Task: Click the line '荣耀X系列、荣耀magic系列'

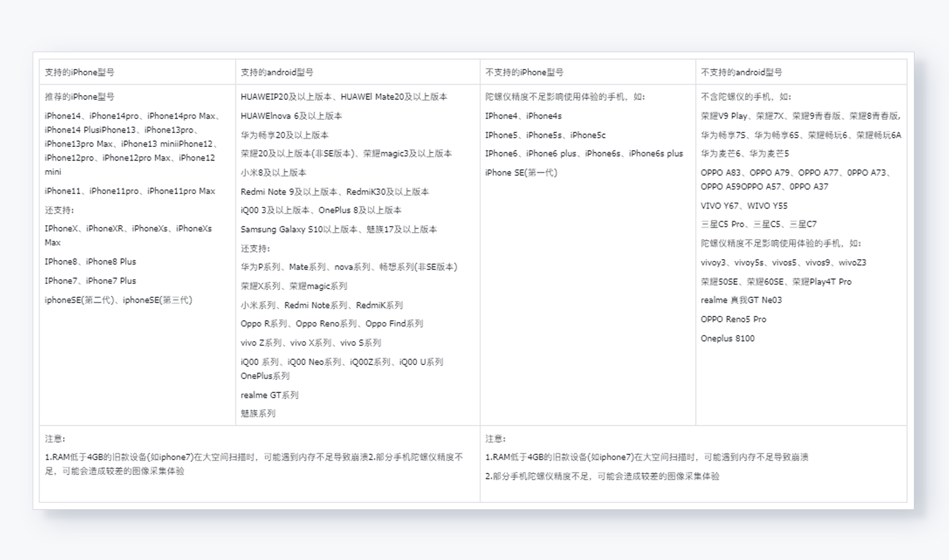Action: click(294, 286)
